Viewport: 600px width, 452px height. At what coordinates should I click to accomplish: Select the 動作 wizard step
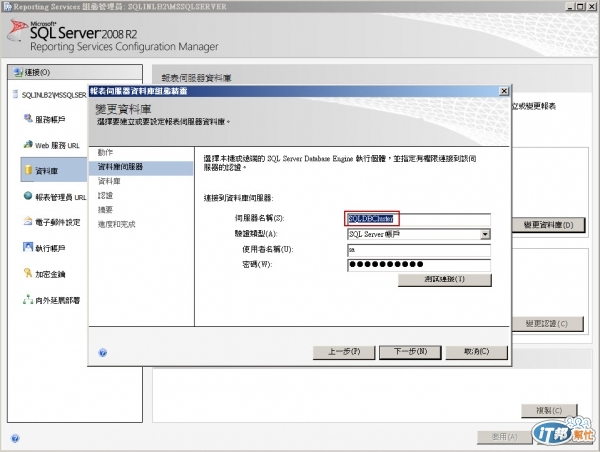click(x=105, y=152)
